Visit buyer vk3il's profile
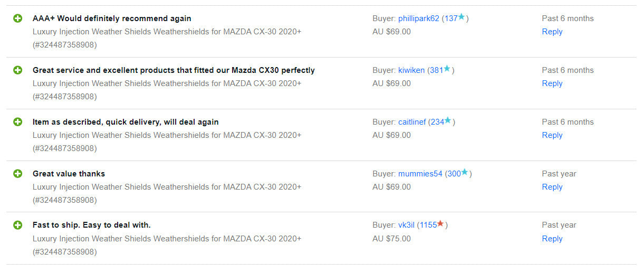644x272 pixels. click(x=406, y=225)
